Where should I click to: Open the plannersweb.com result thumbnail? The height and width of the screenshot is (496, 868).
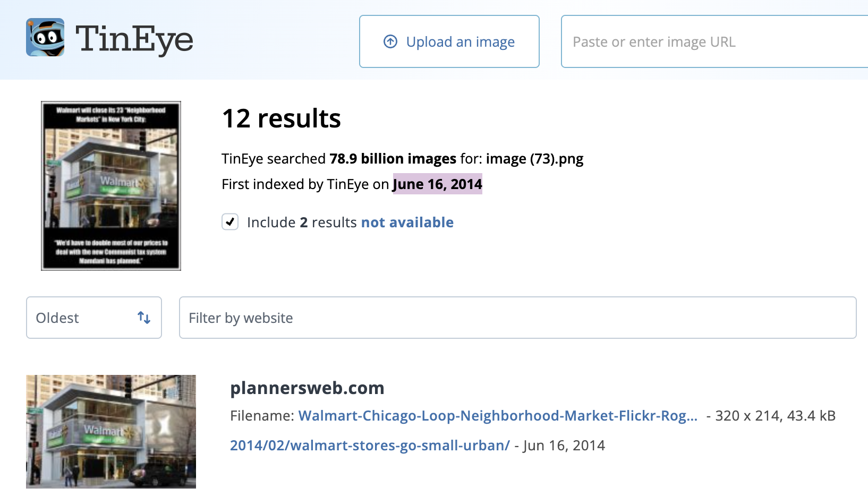(111, 431)
